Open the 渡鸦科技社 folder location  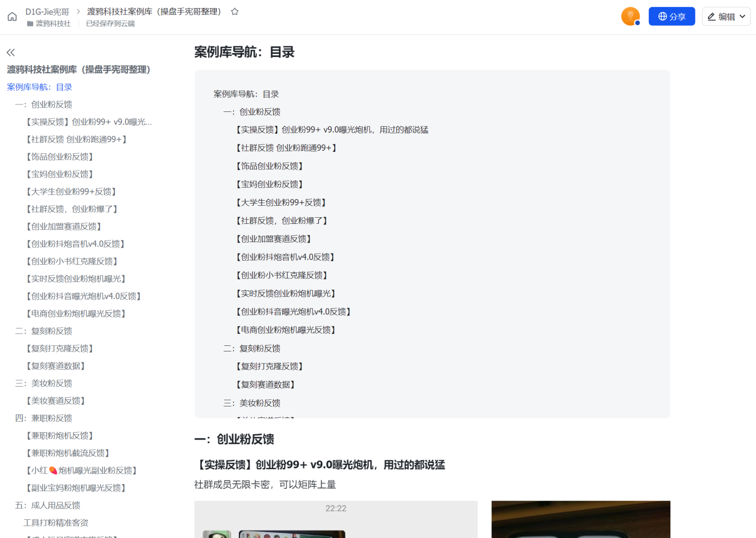pos(49,24)
